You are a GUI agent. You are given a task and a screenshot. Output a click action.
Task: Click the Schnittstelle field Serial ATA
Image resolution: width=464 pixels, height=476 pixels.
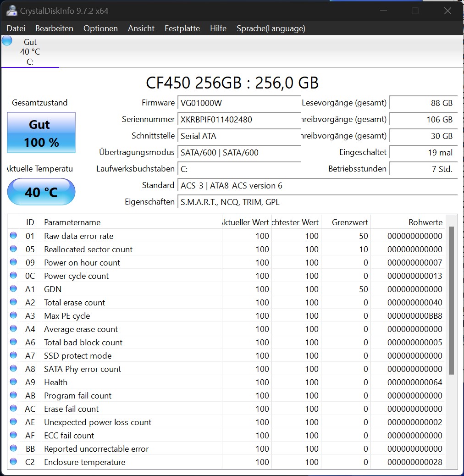(x=239, y=136)
